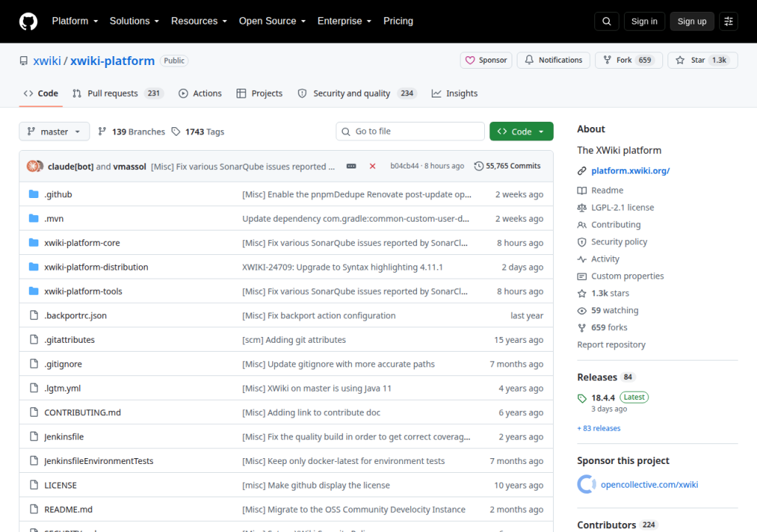Click the claude[bot] avatar image
The width and height of the screenshot is (757, 532).
coord(33,166)
